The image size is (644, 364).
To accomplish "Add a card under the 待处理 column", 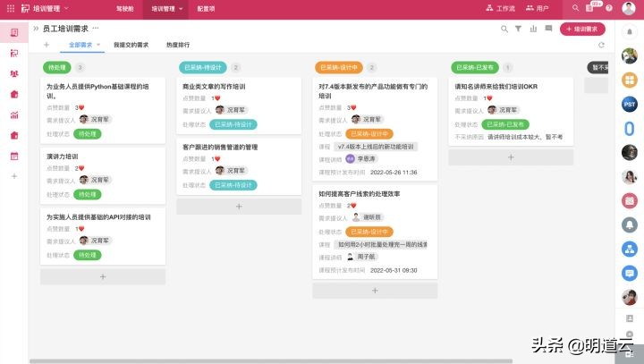I will (x=103, y=277).
